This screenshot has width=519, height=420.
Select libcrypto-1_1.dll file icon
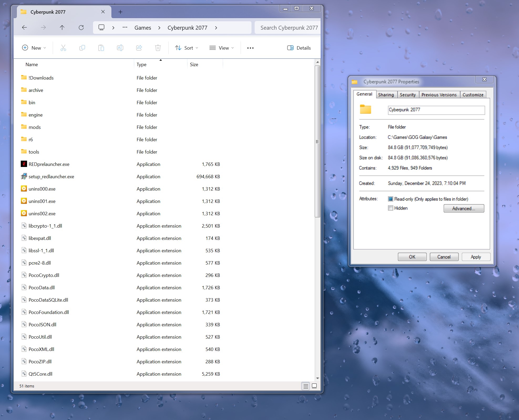point(24,226)
